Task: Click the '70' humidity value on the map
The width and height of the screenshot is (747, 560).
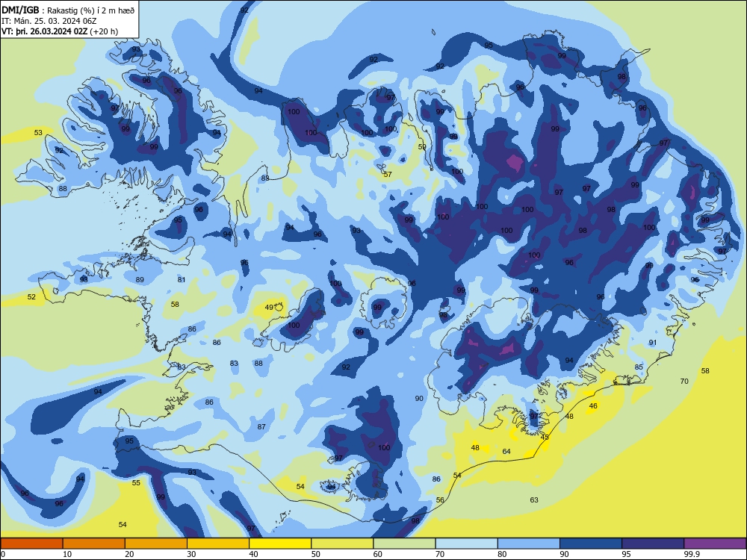Action: click(684, 381)
